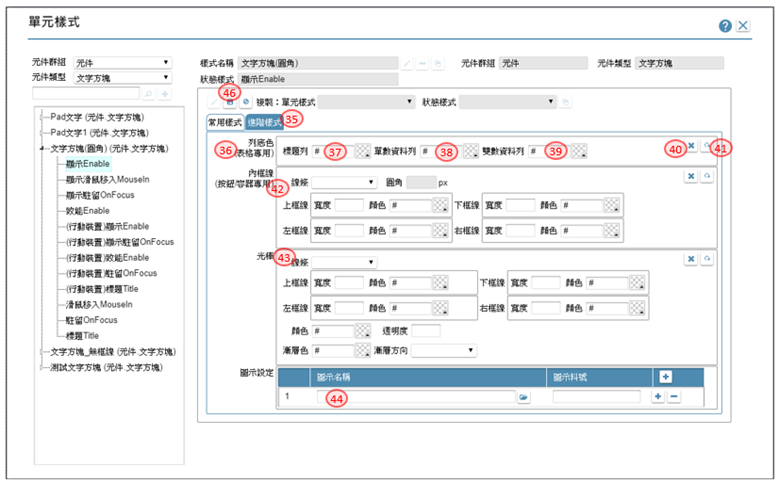Viewport: 779px width, 487px height.
Task: Open the help icon at top right
Action: (725, 26)
